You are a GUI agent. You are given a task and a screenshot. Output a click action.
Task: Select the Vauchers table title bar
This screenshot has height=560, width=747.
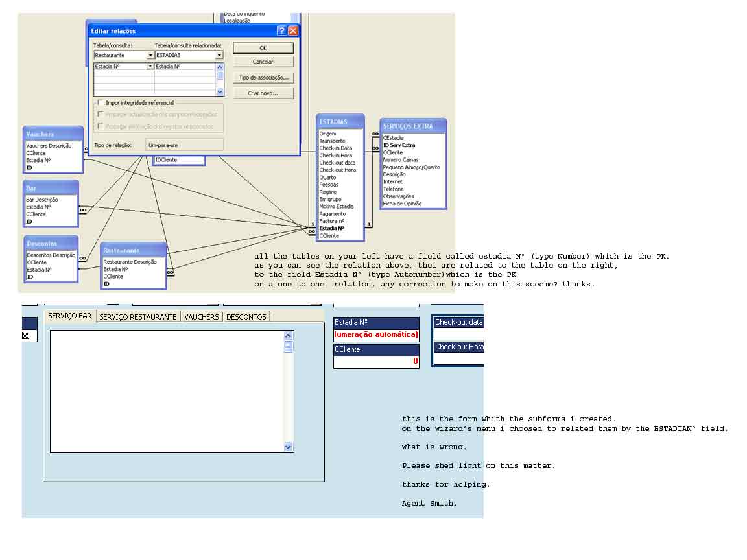pos(53,134)
